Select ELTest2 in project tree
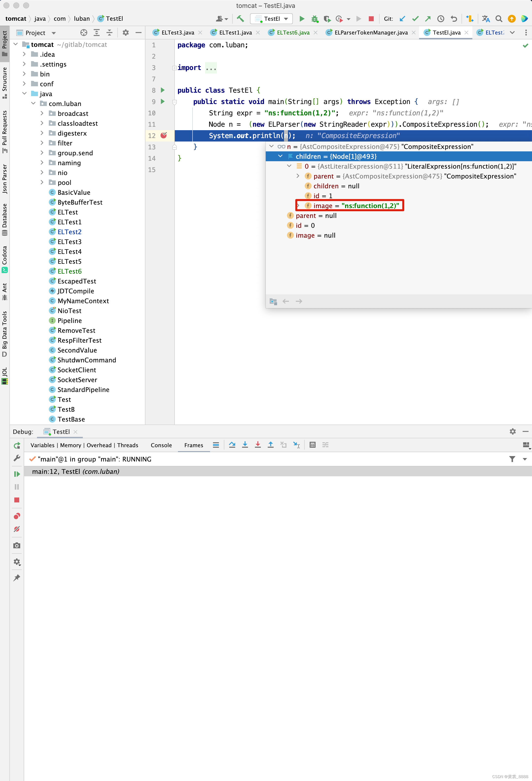532x781 pixels. point(69,232)
